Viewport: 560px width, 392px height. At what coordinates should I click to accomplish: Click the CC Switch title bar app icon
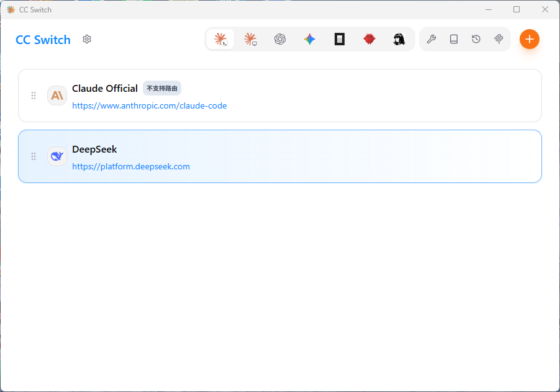pos(11,10)
